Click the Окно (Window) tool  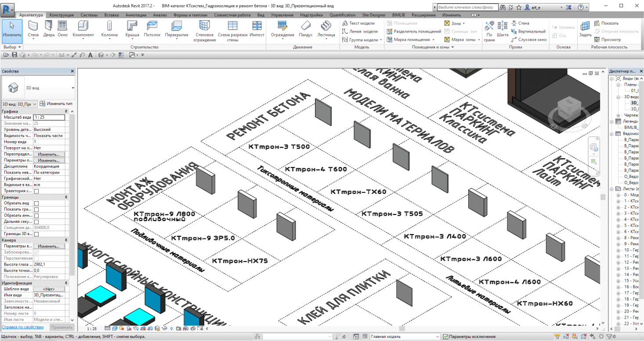[63, 29]
